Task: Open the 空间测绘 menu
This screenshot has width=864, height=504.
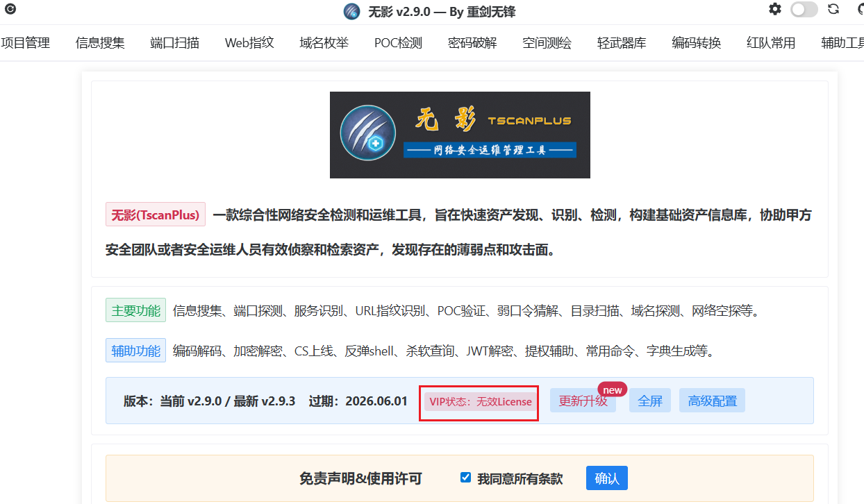Action: click(547, 43)
